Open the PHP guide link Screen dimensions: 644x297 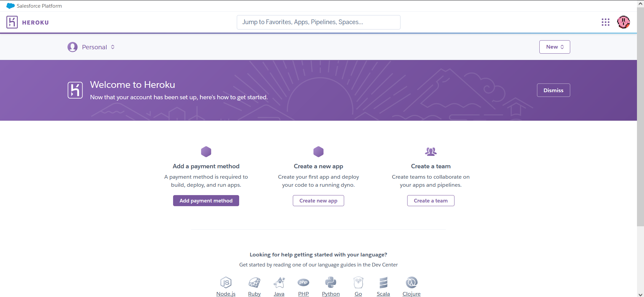[304, 294]
